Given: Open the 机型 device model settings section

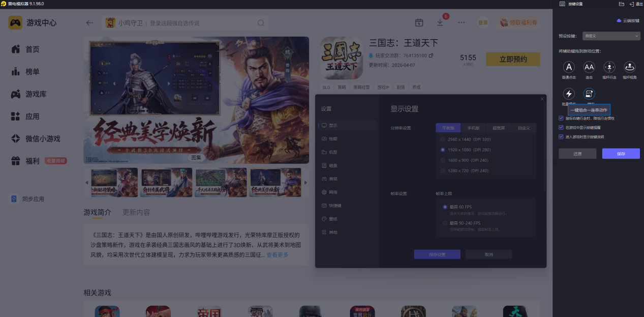Looking at the screenshot, I should (x=347, y=152).
